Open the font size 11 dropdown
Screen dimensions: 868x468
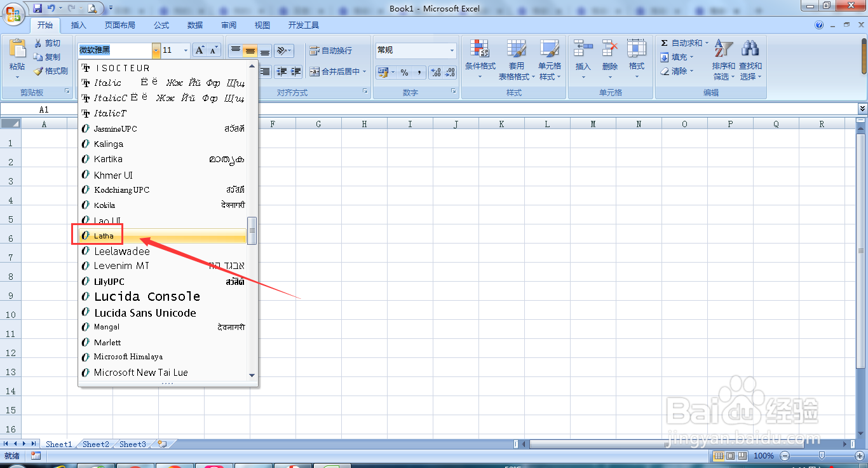point(186,50)
